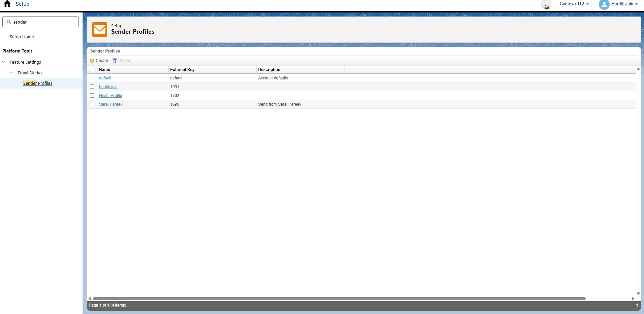Image resolution: width=644 pixels, height=314 pixels.
Task: Click the Delete trash icon
Action: pyautogui.click(x=114, y=61)
